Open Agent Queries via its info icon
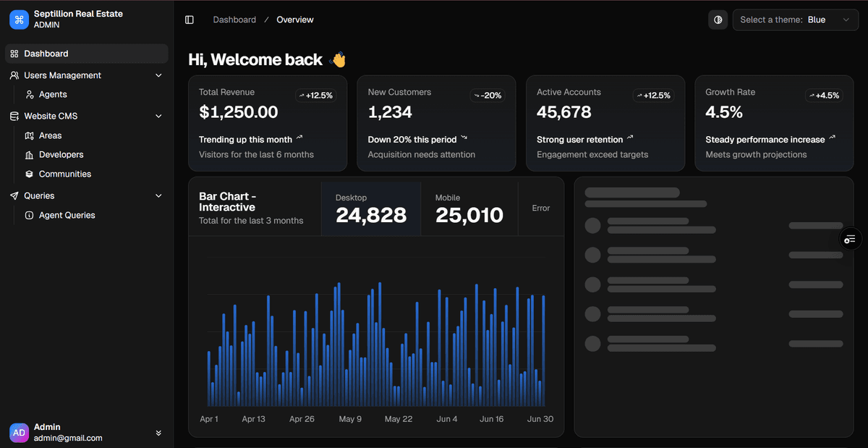 click(30, 215)
